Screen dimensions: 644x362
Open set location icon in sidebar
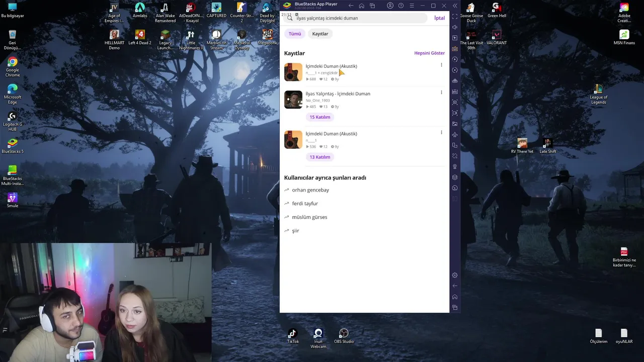click(455, 166)
